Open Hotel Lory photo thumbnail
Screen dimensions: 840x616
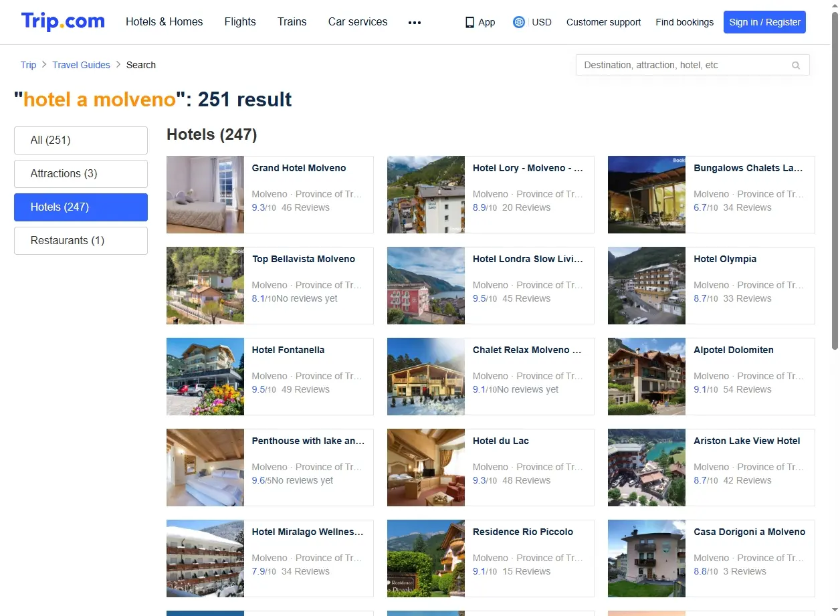click(426, 195)
